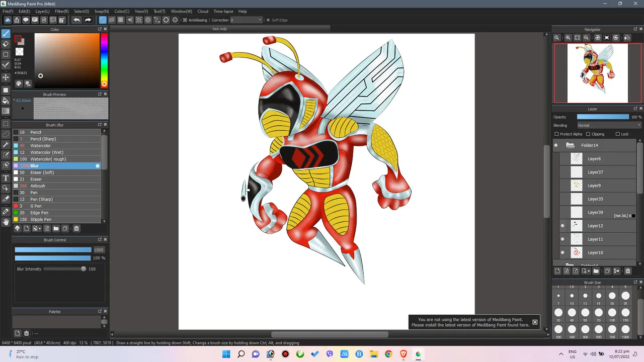Click the hue color strip
Screen dimensions: 644x362
click(104, 60)
